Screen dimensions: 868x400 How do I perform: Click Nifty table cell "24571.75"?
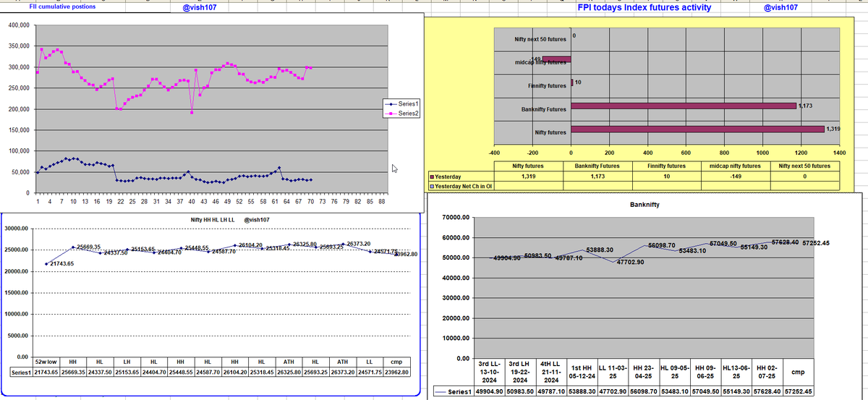[370, 372]
